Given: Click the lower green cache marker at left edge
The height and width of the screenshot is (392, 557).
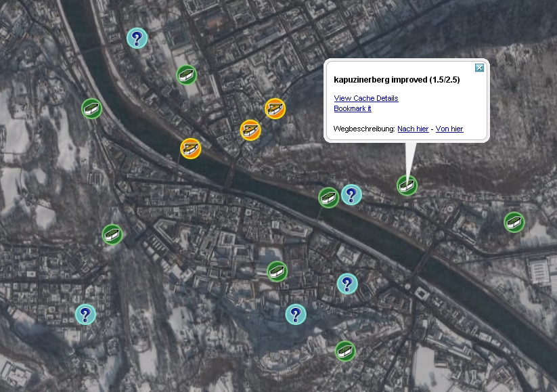Looking at the screenshot, I should click(x=112, y=234).
